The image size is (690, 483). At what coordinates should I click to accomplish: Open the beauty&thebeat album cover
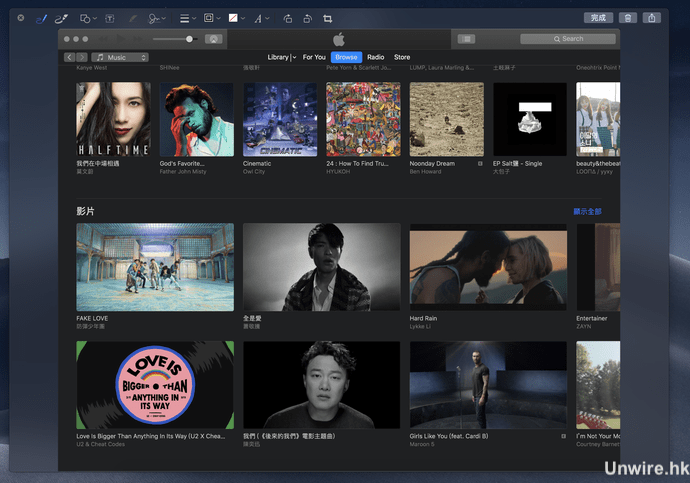pyautogui.click(x=598, y=119)
